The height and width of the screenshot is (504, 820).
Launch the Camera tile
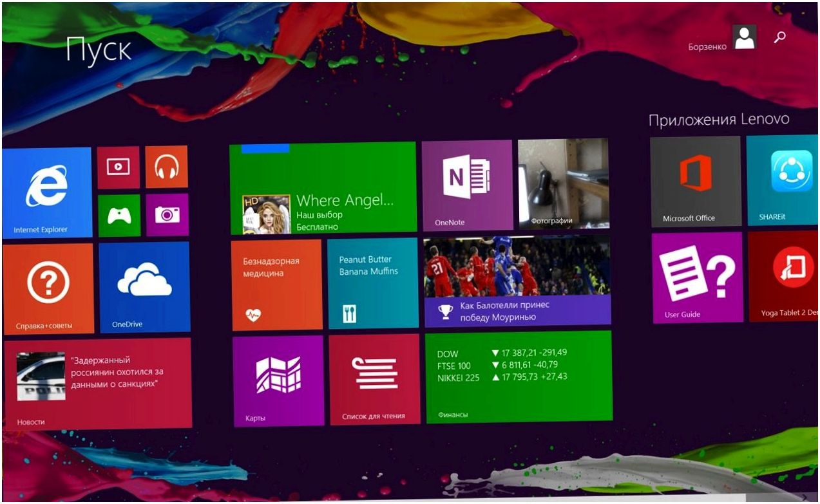167,215
